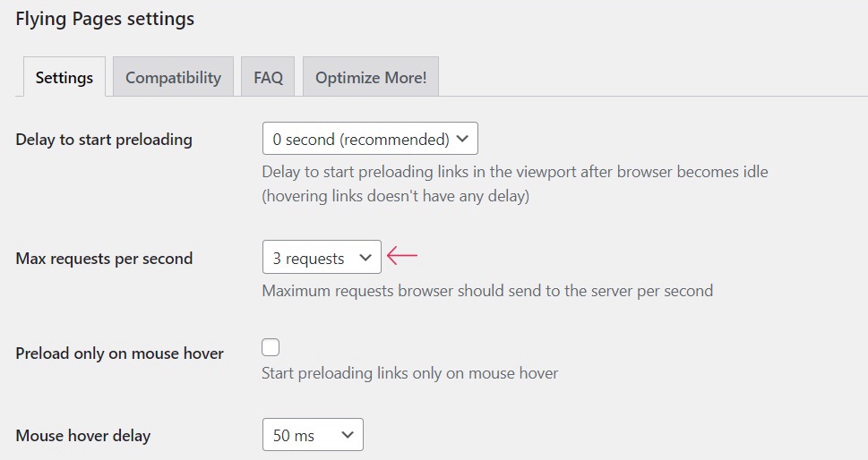
Task: Click the red arrow pointing at 3 requests
Action: [x=402, y=255]
